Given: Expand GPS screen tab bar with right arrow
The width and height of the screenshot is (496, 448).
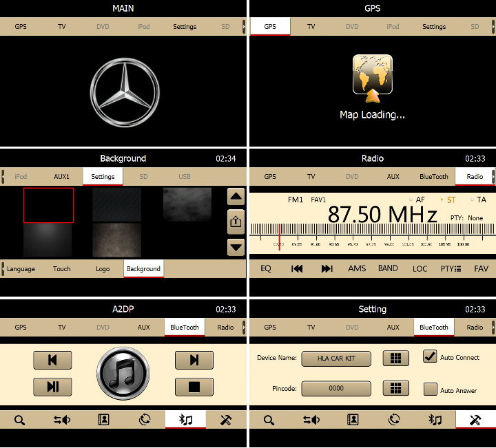Looking at the screenshot, I should pyautogui.click(x=493, y=27).
